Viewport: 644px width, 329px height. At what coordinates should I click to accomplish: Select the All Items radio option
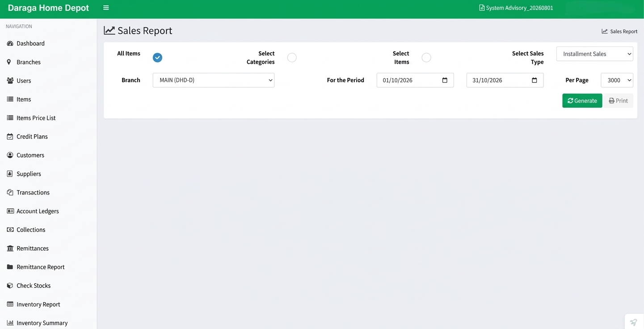pyautogui.click(x=157, y=58)
